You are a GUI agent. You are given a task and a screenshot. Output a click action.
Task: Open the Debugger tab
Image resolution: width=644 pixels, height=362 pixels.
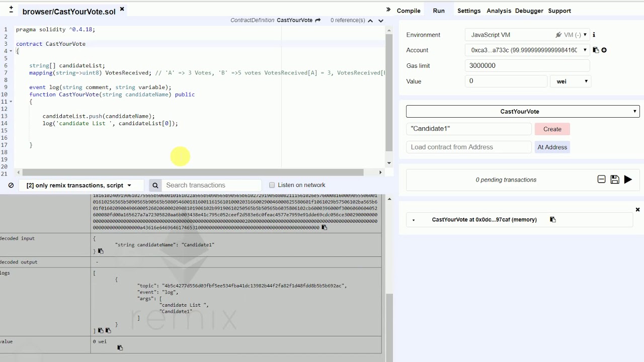coord(529,11)
